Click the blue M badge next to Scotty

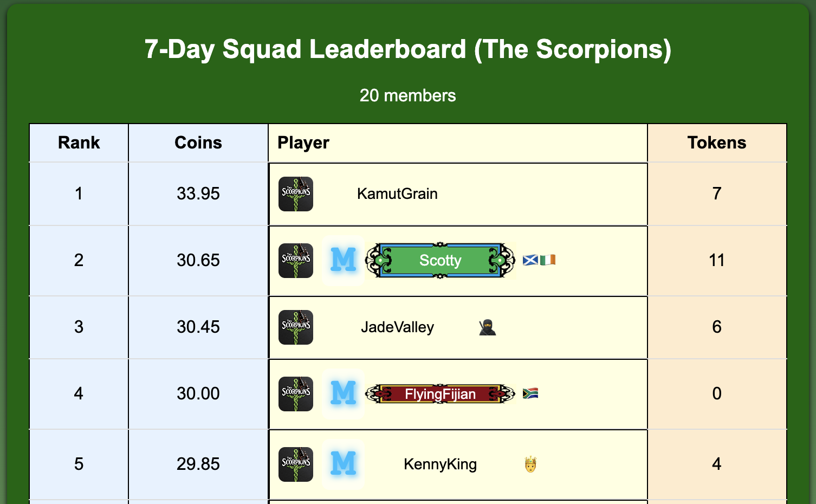344,261
